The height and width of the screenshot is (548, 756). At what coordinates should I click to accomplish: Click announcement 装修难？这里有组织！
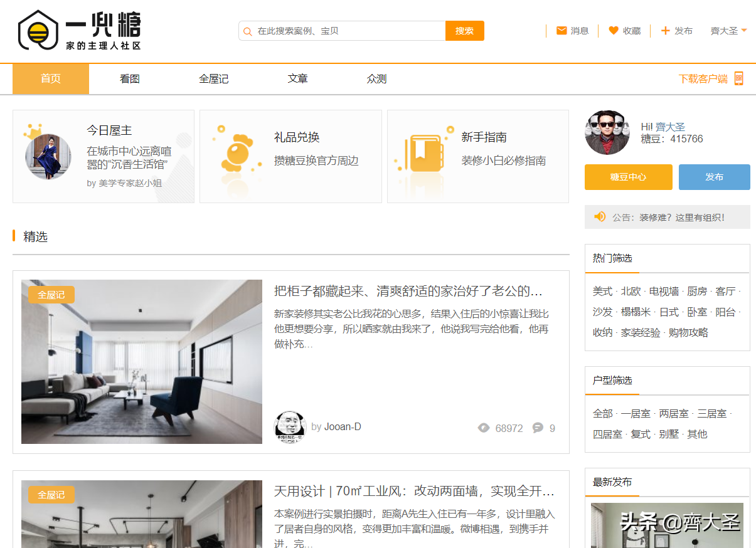(x=682, y=218)
